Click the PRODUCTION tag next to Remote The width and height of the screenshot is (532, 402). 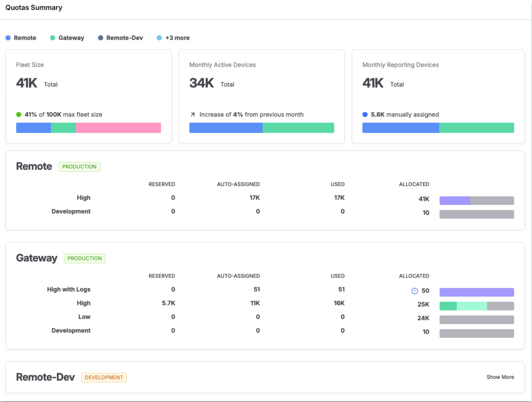pos(79,167)
